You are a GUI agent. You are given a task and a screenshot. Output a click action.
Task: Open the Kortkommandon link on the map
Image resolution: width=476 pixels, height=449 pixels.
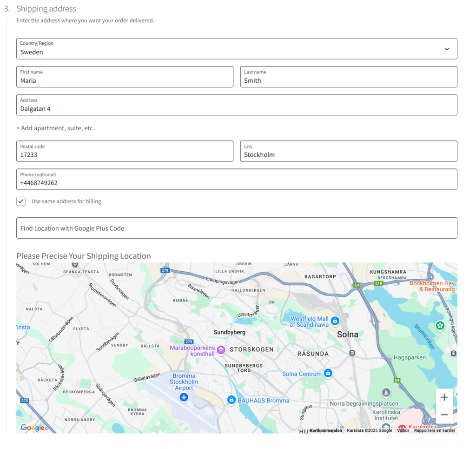pos(325,430)
